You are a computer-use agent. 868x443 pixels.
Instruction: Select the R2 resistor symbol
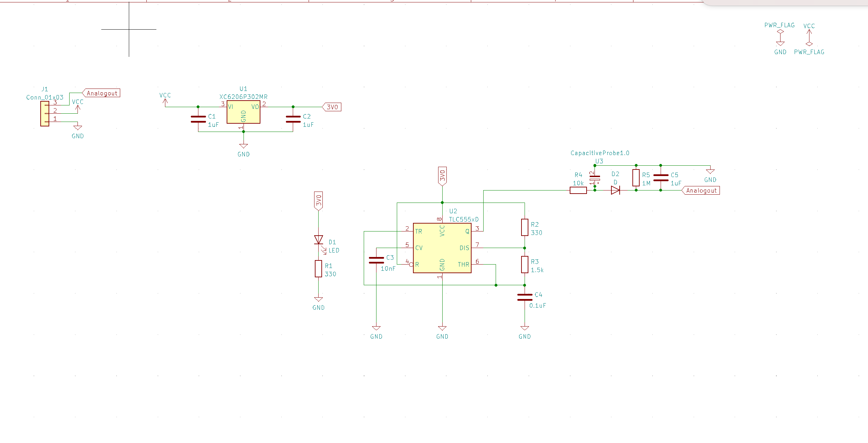coord(525,227)
